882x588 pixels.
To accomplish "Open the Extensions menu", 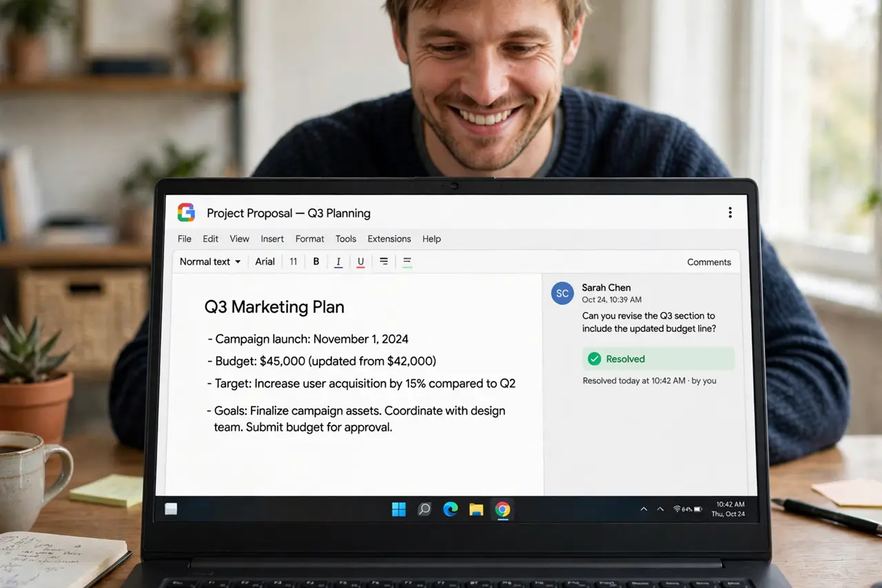I will click(389, 239).
